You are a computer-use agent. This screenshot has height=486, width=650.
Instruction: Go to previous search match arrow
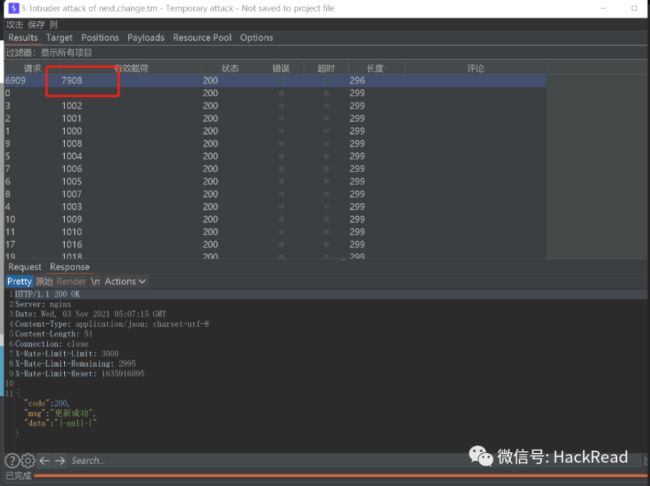[x=44, y=460]
